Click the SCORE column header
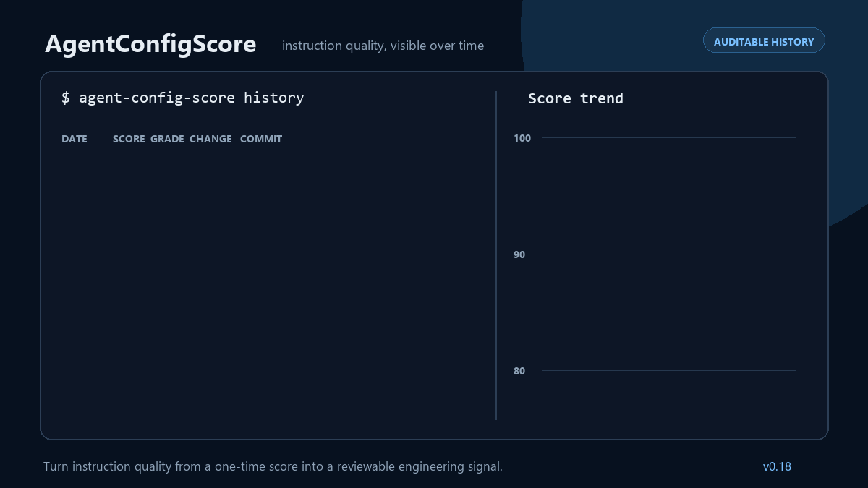 [x=129, y=139]
